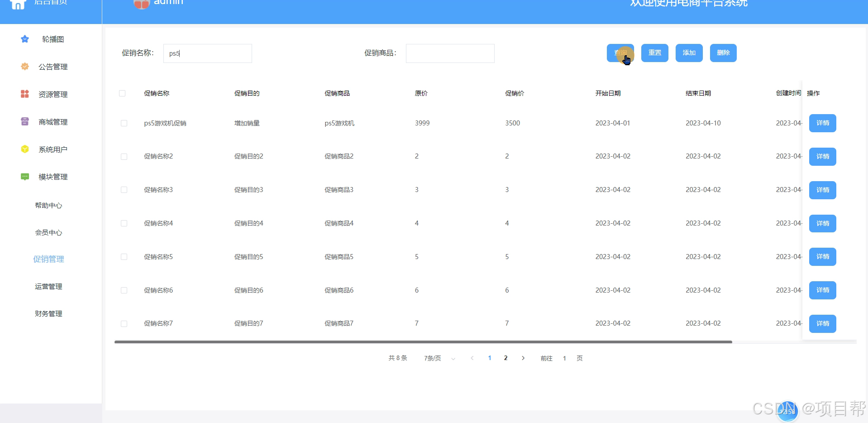Viewport: 868px width, 423px height.
Task: Select 运营管理 submenu item
Action: coord(48,286)
